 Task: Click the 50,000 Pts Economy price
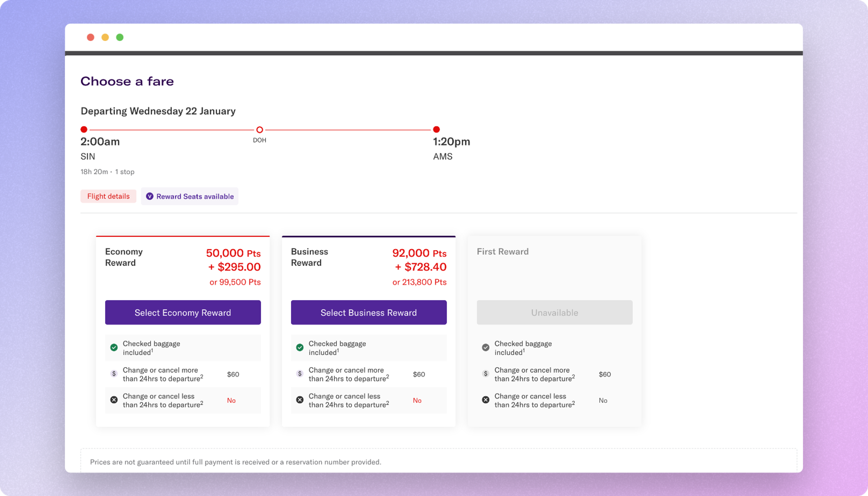point(233,253)
